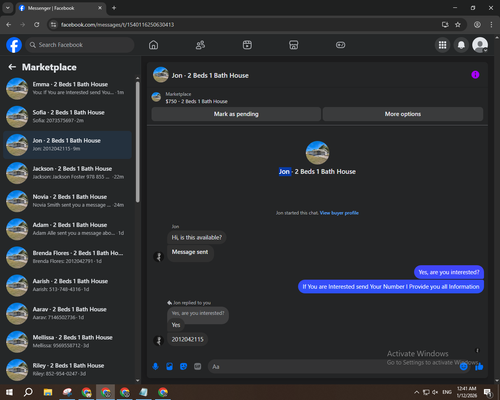Select the Messenger | Facebook tab
This screenshot has width=500, height=400.
(x=61, y=8)
